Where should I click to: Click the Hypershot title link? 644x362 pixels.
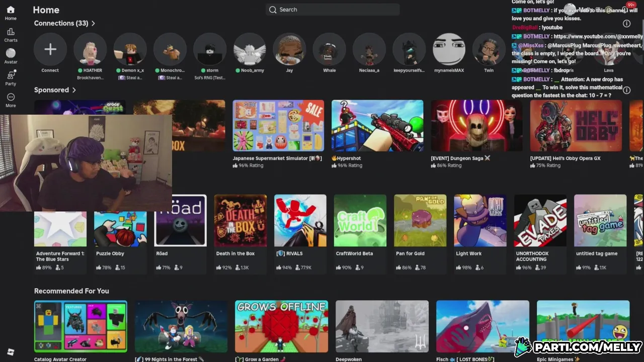click(346, 158)
